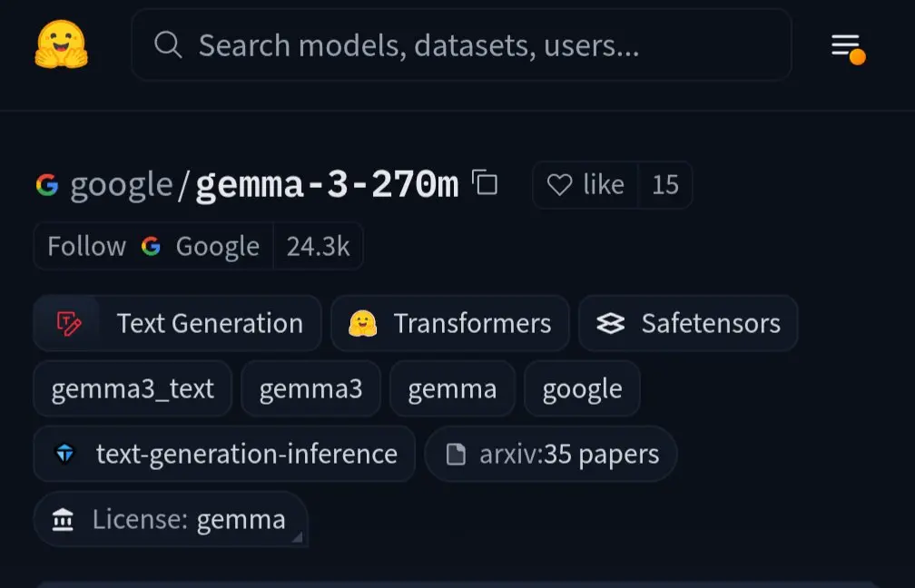This screenshot has width=915, height=588.
Task: Select the gemma3_text tag
Action: [133, 388]
